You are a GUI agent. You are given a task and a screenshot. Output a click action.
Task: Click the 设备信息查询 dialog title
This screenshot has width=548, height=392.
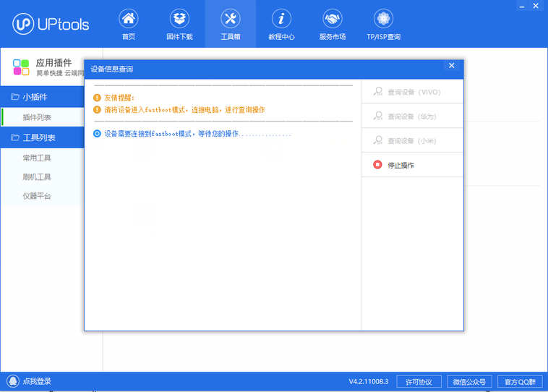click(x=112, y=69)
